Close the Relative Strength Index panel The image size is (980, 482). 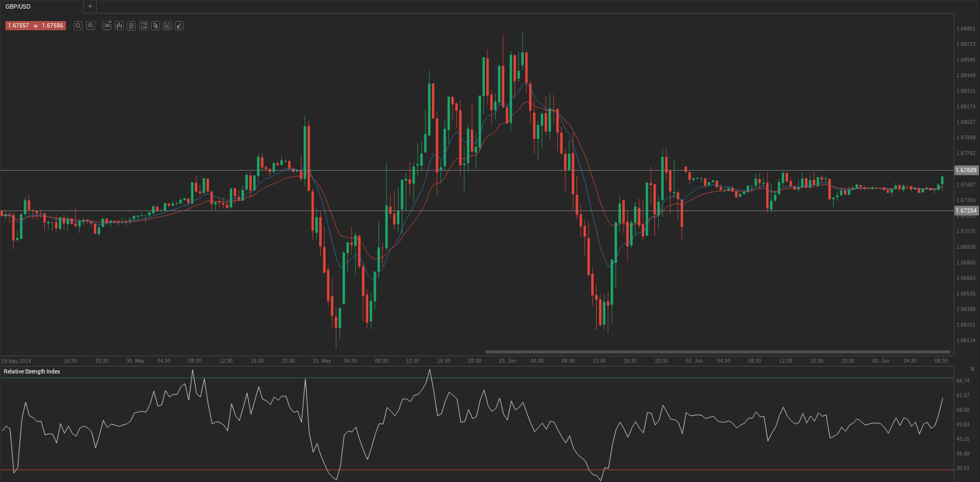(972, 369)
